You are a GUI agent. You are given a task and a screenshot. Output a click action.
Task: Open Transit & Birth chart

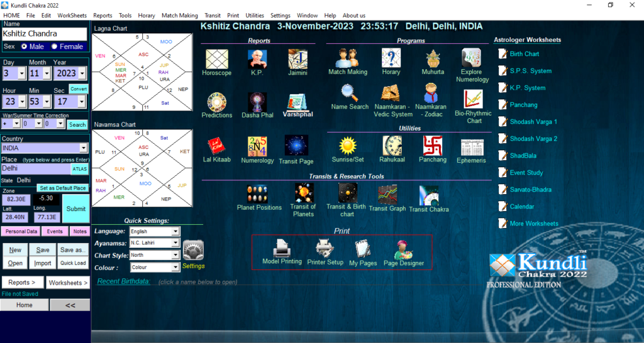coord(347,192)
